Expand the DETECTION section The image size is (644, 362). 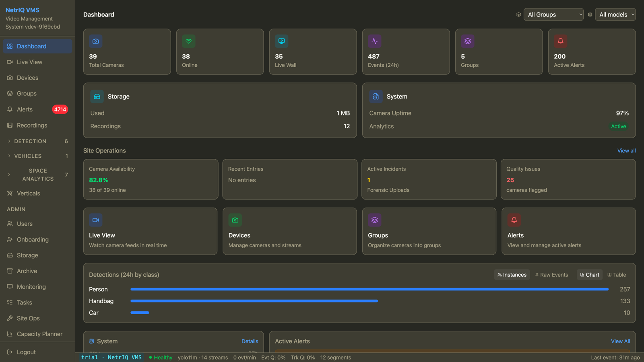37,141
